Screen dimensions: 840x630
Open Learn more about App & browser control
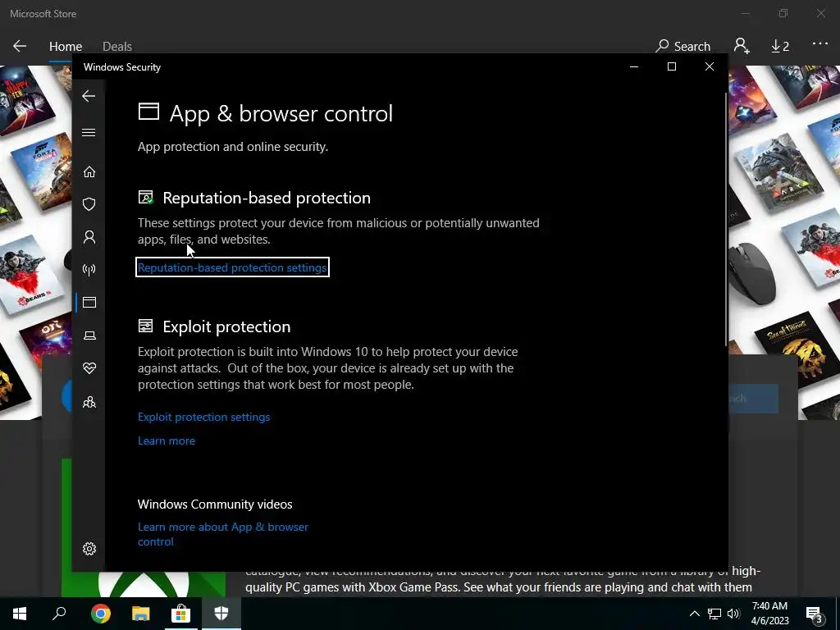click(x=223, y=534)
